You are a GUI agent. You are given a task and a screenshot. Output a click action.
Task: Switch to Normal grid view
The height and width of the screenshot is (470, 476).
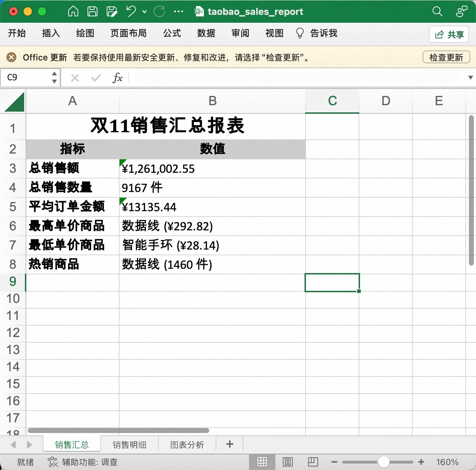[x=262, y=462]
